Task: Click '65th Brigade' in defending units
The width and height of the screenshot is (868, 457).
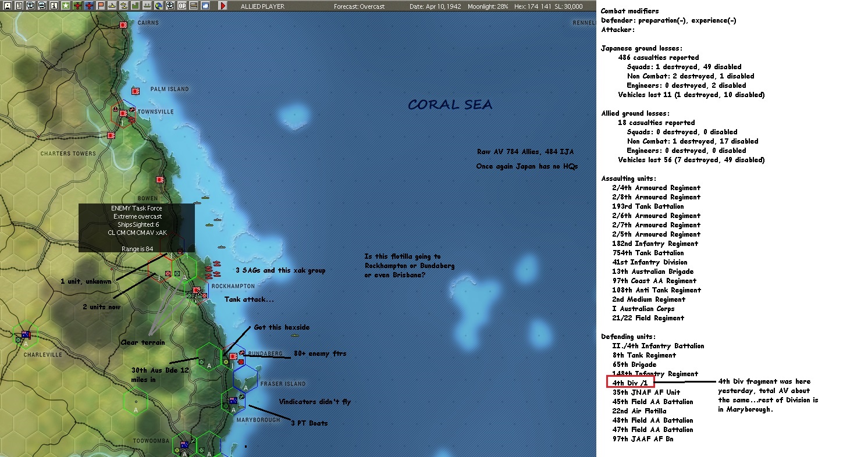Action: click(x=634, y=365)
